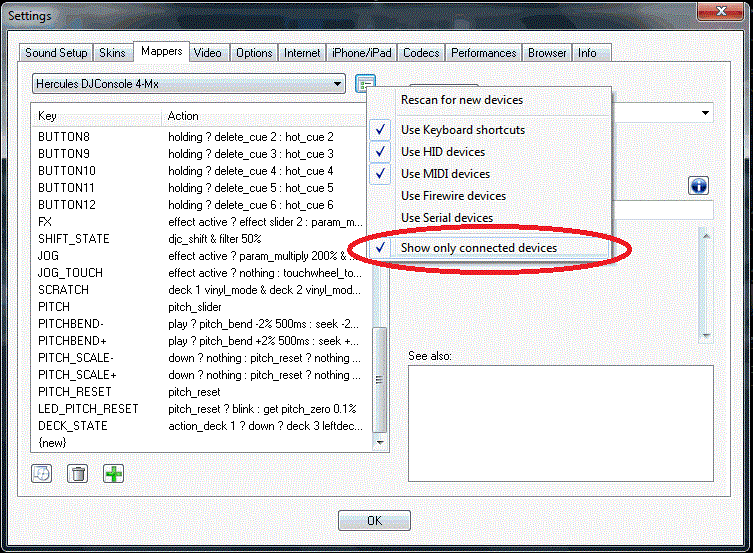Select the PITCH_SCALE+ mapping row
The width and height of the screenshot is (753, 553).
pyautogui.click(x=202, y=375)
